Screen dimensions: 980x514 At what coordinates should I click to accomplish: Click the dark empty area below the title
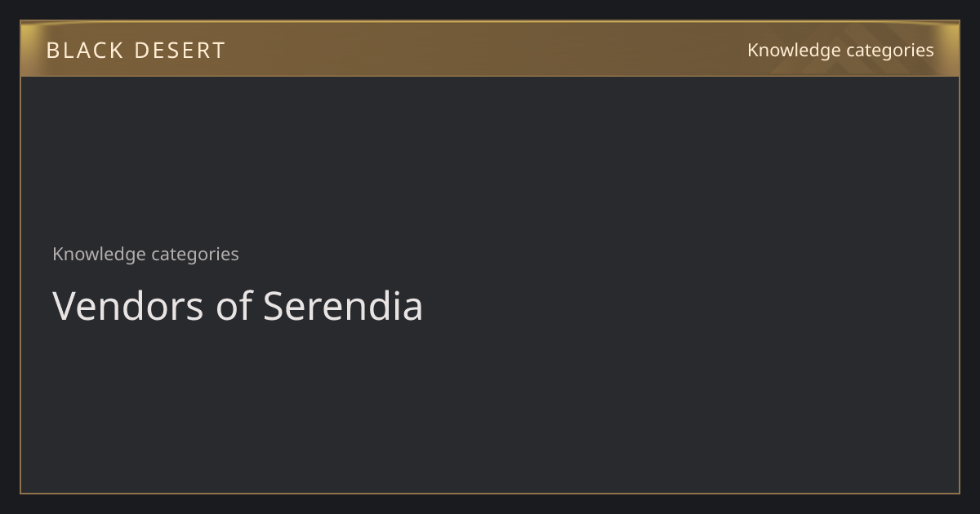pos(490,408)
